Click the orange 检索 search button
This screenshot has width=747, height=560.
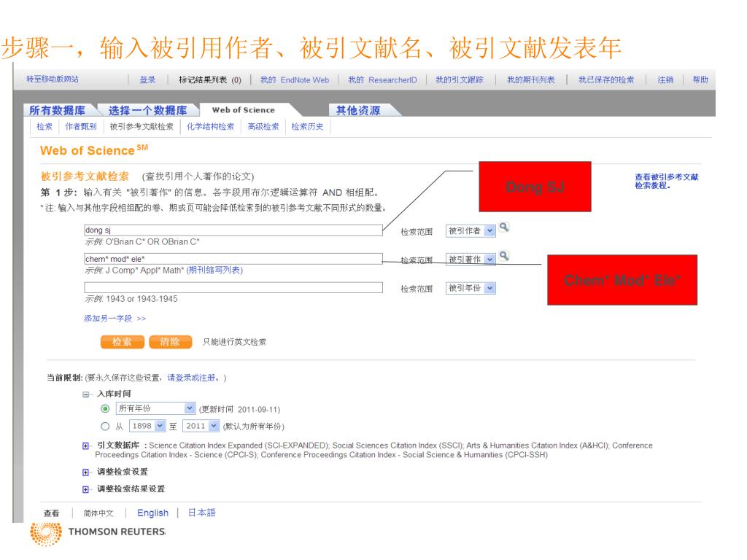122,342
